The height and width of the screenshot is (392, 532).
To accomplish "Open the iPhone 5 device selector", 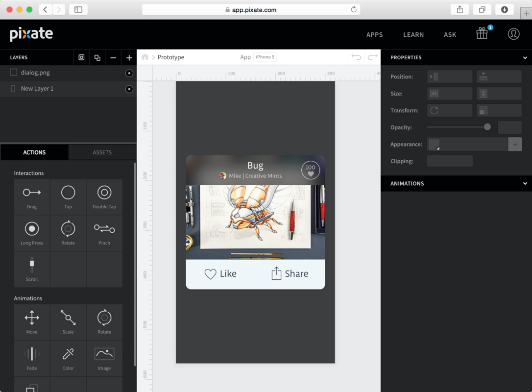I will 266,57.
